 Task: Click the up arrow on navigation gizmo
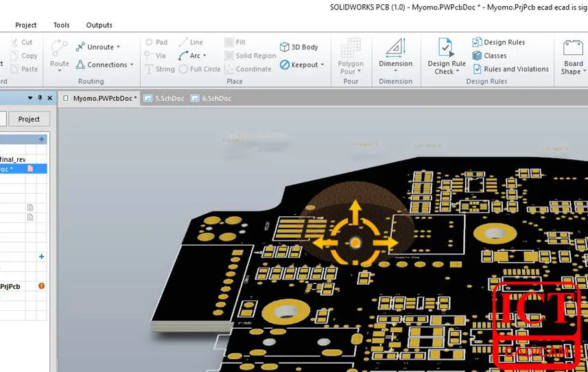point(355,211)
